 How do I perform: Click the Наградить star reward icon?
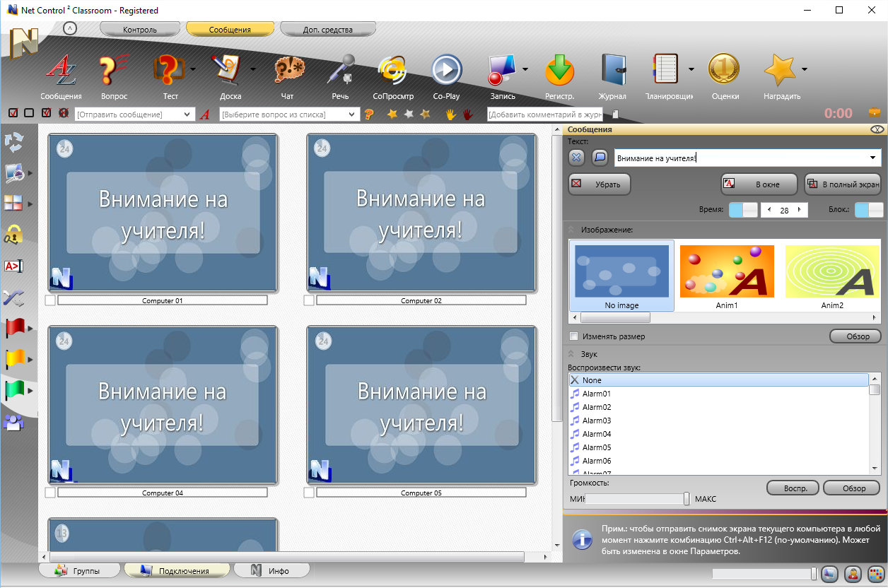tap(781, 72)
